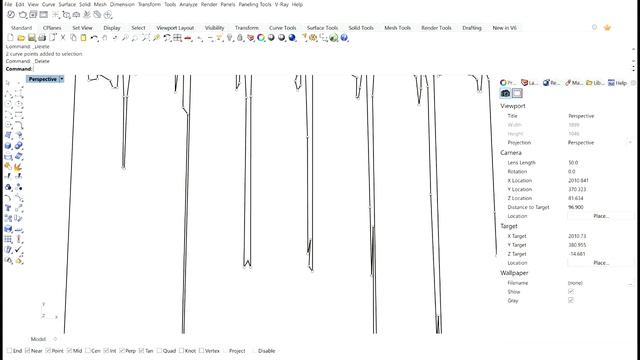
Task: Click the New file icon in Standard toolbar
Action: point(11,38)
